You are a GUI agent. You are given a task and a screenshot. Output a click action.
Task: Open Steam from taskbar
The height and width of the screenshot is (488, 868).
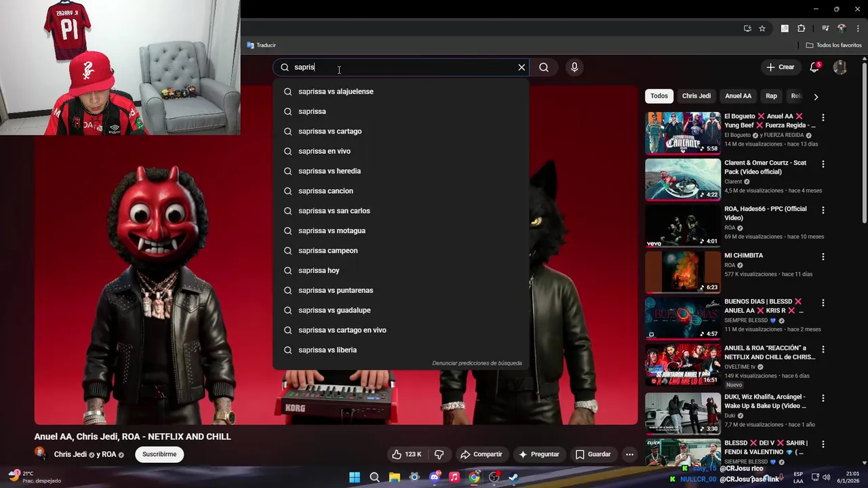(514, 477)
